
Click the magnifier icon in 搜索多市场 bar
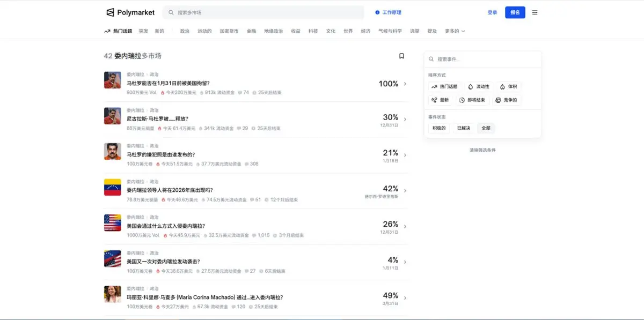pos(171,12)
